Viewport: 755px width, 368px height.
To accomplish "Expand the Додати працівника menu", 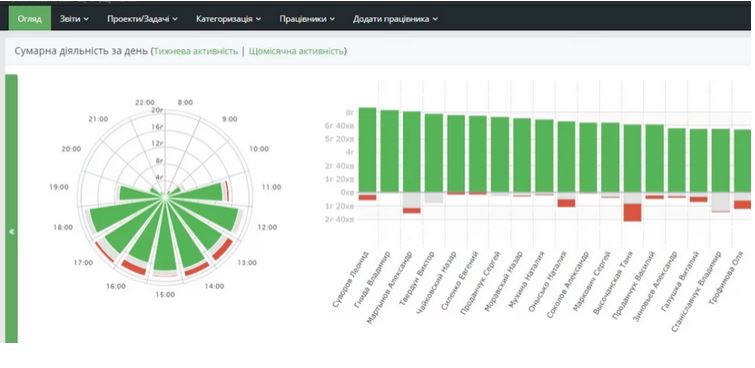I will (395, 19).
